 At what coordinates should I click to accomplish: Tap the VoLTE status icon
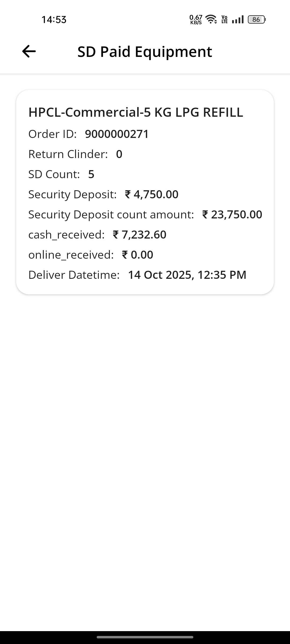(224, 20)
